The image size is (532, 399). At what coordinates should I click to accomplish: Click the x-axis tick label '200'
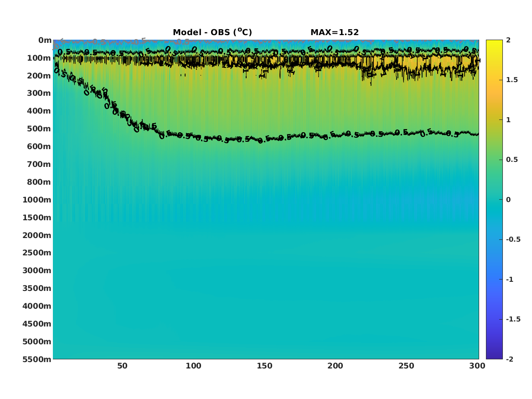coord(335,366)
